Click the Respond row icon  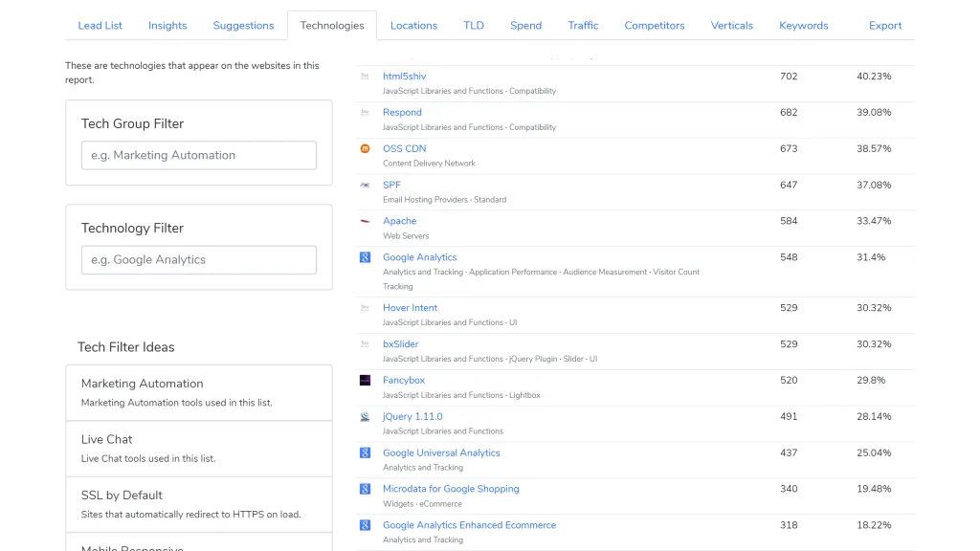tap(365, 113)
